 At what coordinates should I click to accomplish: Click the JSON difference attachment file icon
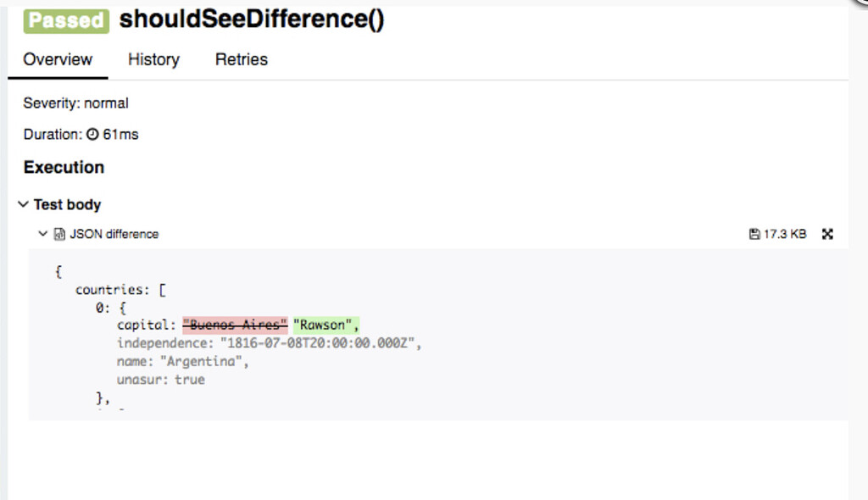pos(59,234)
